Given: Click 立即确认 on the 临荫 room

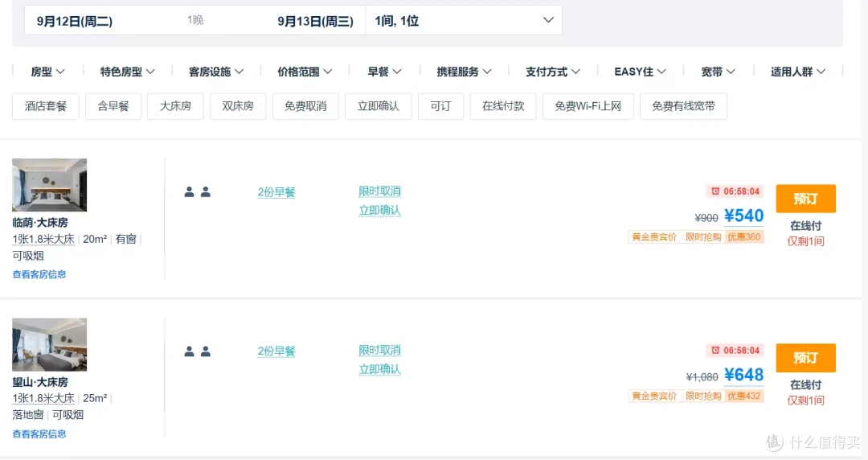Looking at the screenshot, I should 379,210.
